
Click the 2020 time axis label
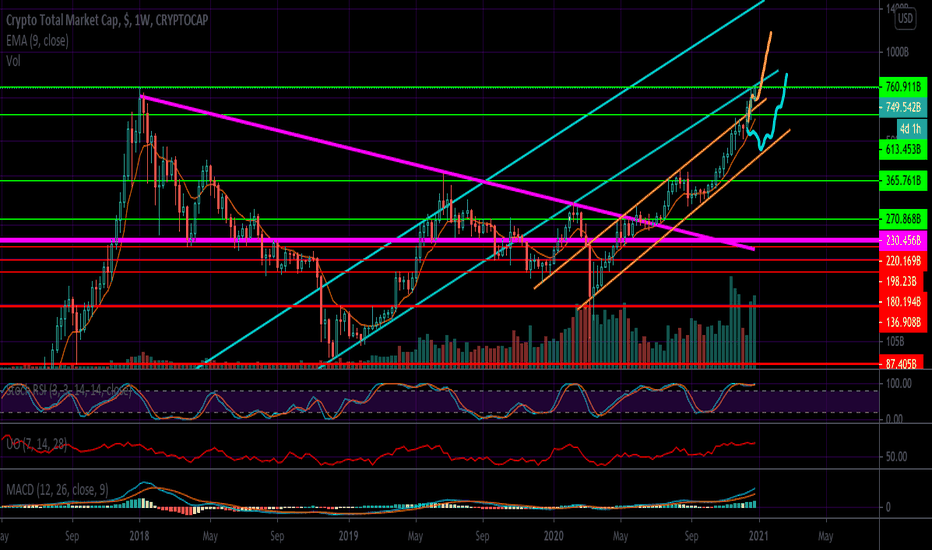pos(553,536)
